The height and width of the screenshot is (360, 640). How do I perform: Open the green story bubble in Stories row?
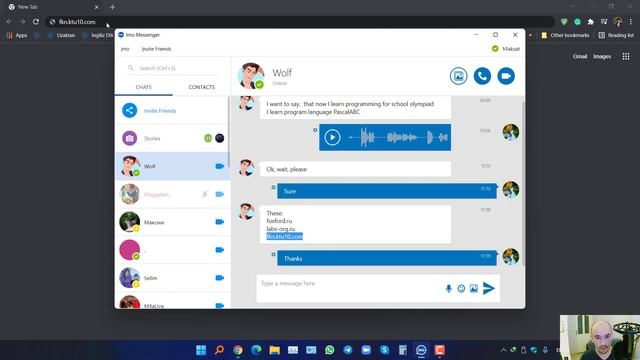pyautogui.click(x=208, y=138)
